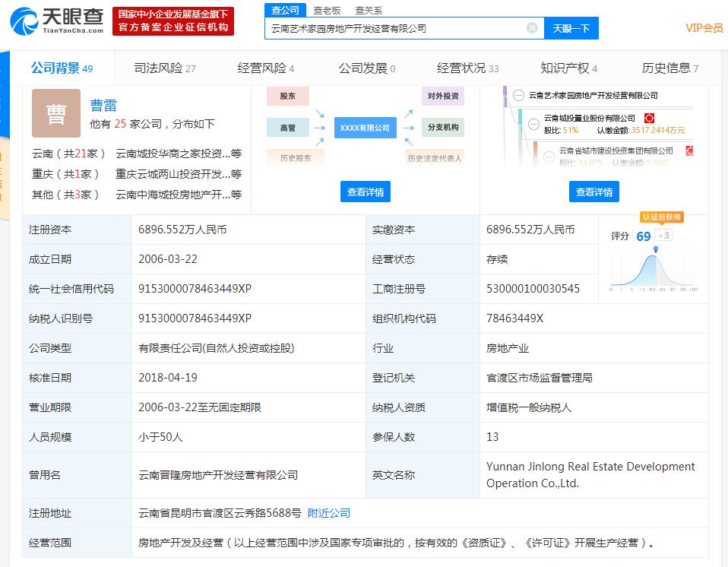728x567 pixels.
Task: Click the XXXX有限公司 center box
Action: (365, 128)
